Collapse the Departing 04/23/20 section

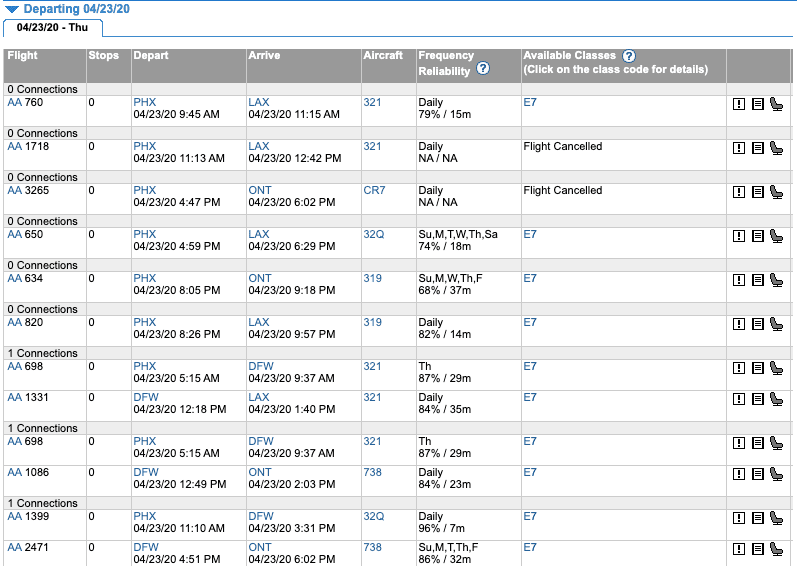(x=12, y=9)
